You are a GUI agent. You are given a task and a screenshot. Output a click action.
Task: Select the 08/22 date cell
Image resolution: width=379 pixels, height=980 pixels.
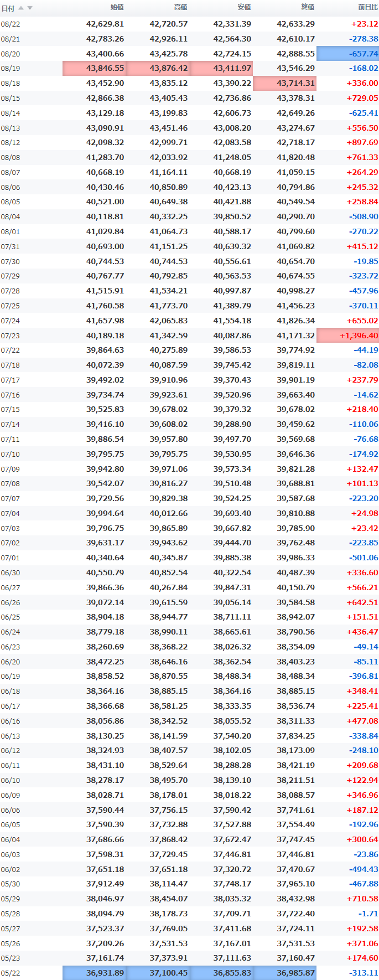point(11,24)
